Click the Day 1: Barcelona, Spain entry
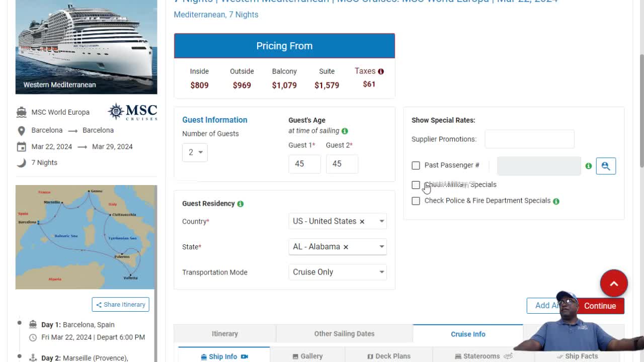The image size is (644, 362). [x=78, y=325]
